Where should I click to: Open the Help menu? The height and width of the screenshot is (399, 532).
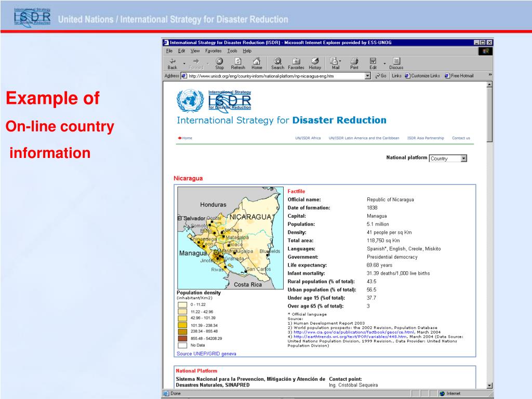(x=247, y=51)
